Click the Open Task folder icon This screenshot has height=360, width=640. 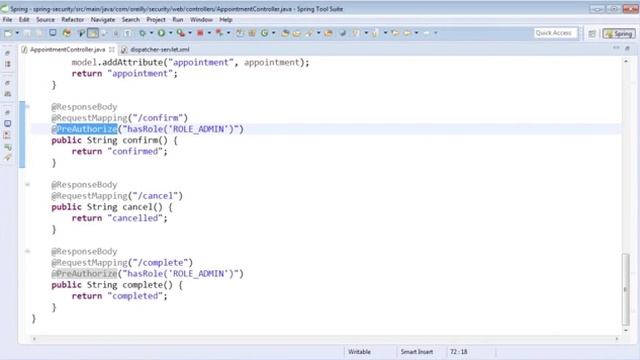pos(297,33)
